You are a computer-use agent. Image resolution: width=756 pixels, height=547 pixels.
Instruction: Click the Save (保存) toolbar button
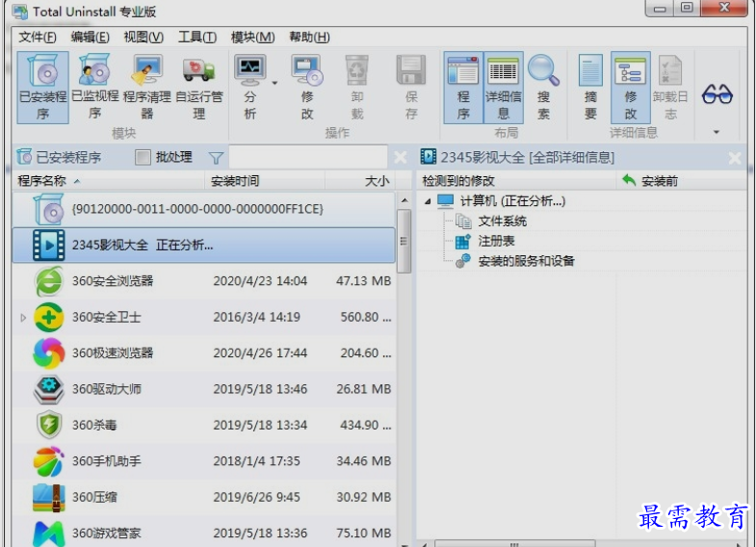tap(411, 88)
